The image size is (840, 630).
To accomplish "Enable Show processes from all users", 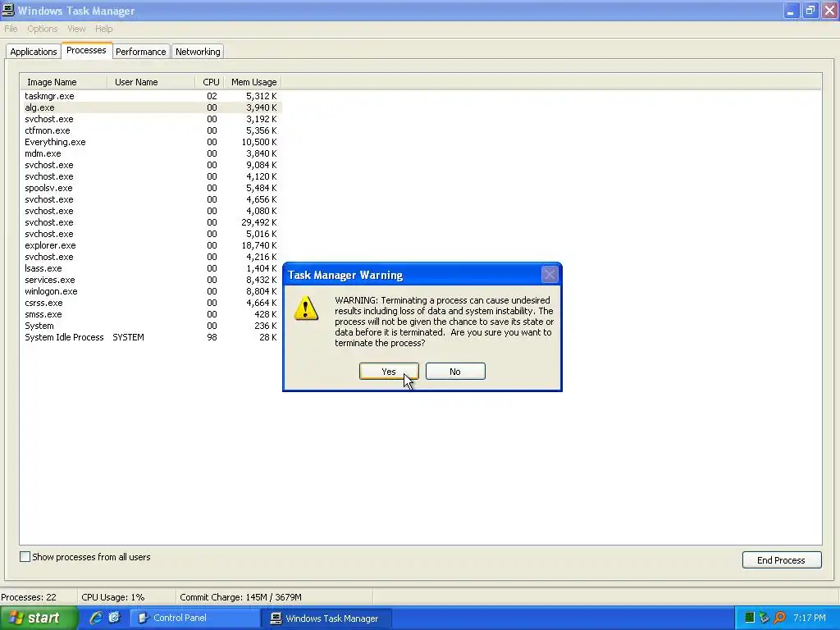I will pyautogui.click(x=25, y=557).
